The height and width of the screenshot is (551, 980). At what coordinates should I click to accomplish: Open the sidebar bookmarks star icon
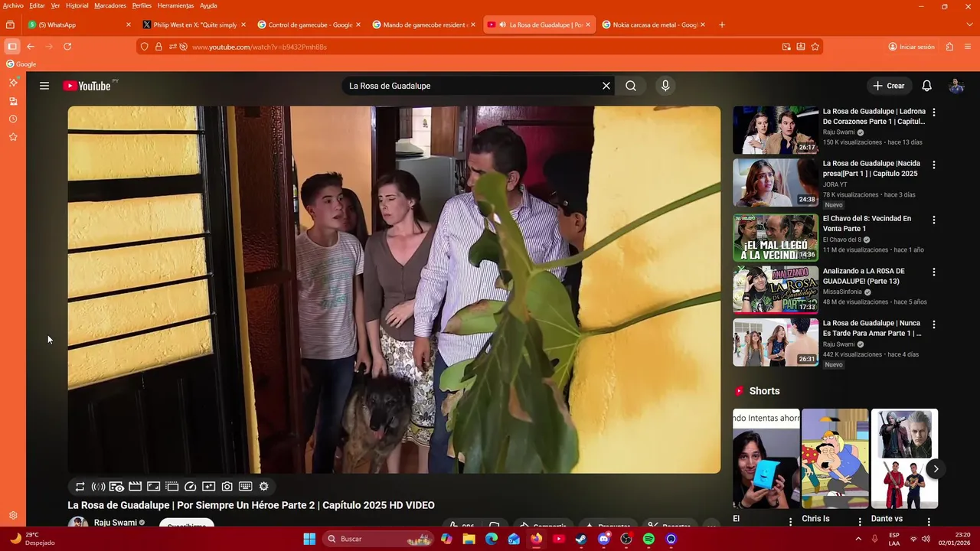(13, 137)
